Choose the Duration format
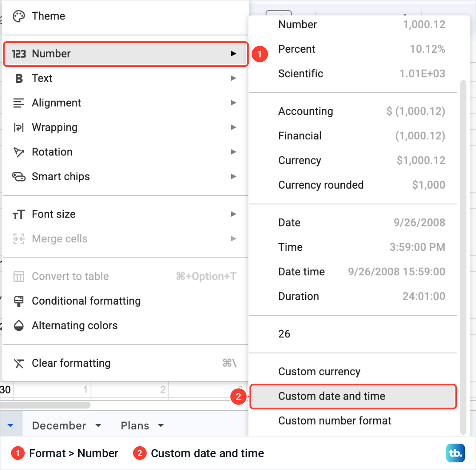The image size is (476, 470). (x=353, y=297)
